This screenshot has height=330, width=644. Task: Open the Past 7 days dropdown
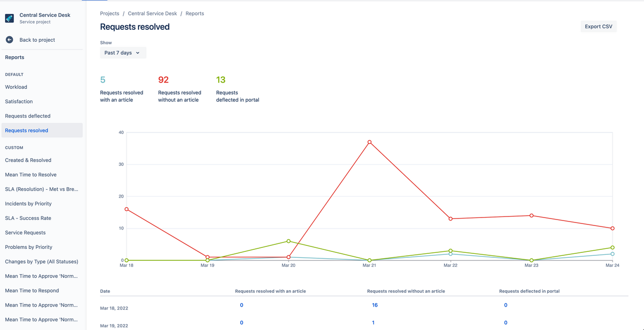[123, 53]
